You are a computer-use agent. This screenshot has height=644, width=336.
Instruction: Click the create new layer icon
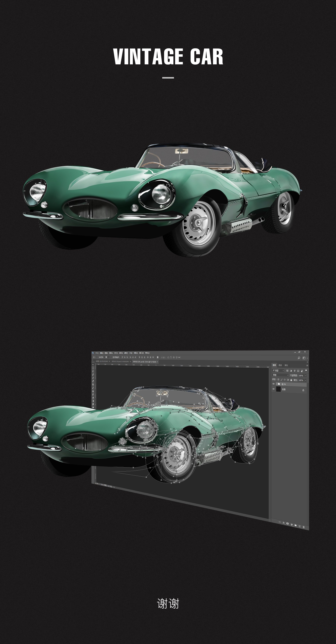300,526
